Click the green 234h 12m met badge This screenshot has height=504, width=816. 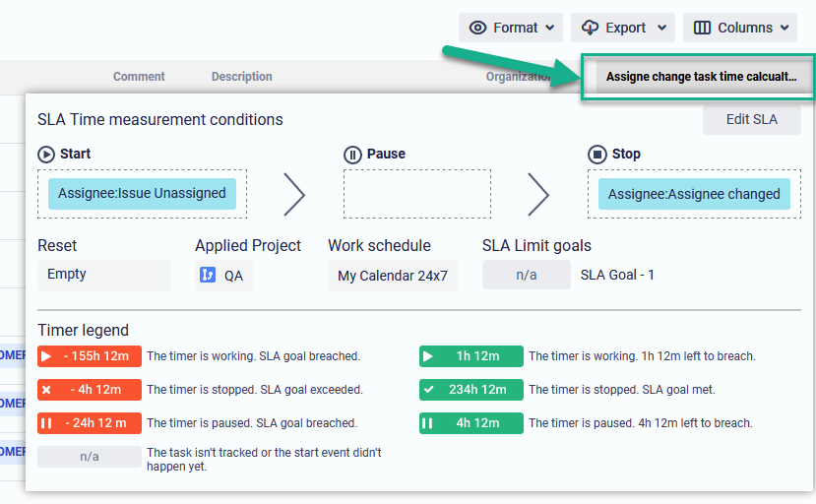click(x=471, y=390)
